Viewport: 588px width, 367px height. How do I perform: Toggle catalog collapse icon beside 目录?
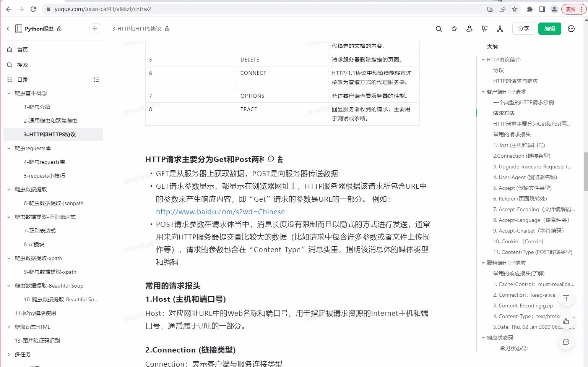96,80
